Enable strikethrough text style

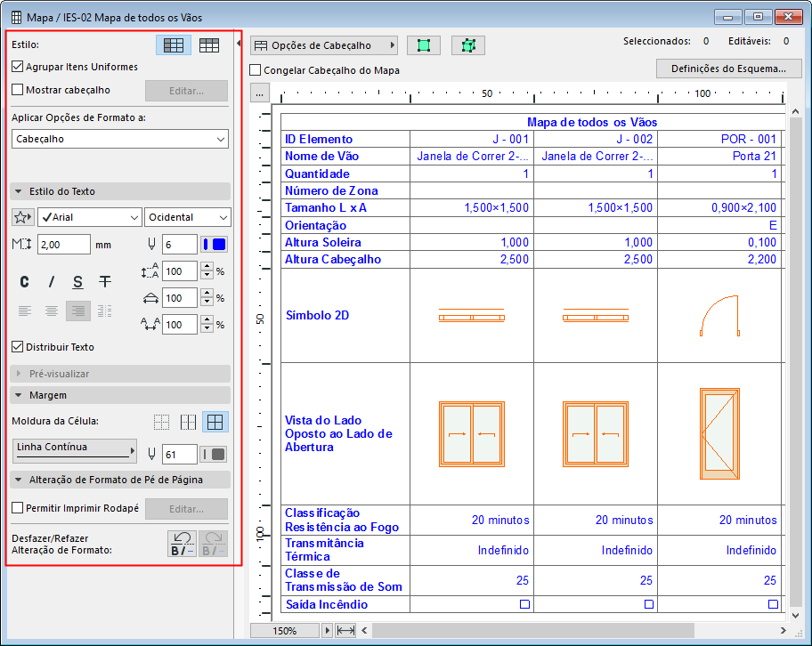click(x=105, y=282)
